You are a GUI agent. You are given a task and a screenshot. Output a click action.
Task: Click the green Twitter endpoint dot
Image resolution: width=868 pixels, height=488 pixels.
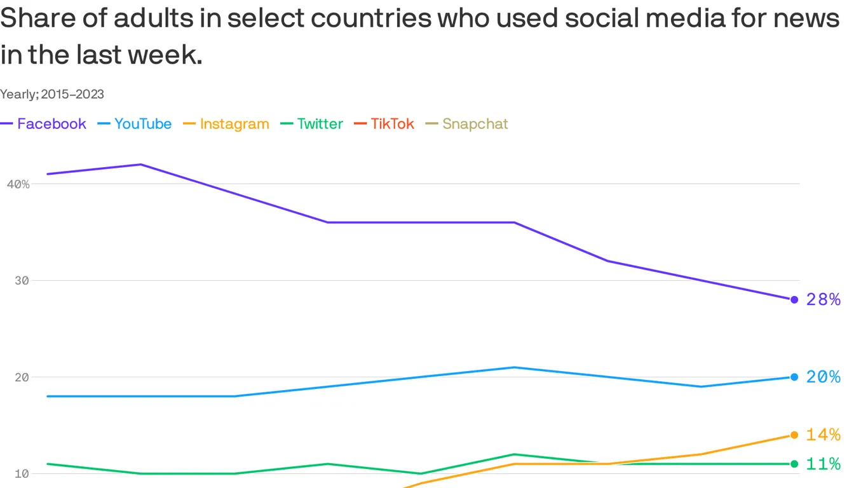point(794,464)
